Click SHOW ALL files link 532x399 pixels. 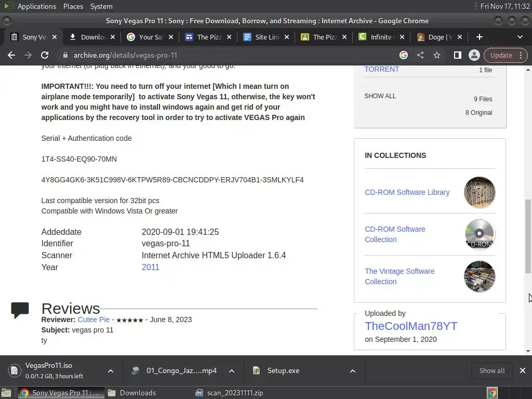point(380,96)
